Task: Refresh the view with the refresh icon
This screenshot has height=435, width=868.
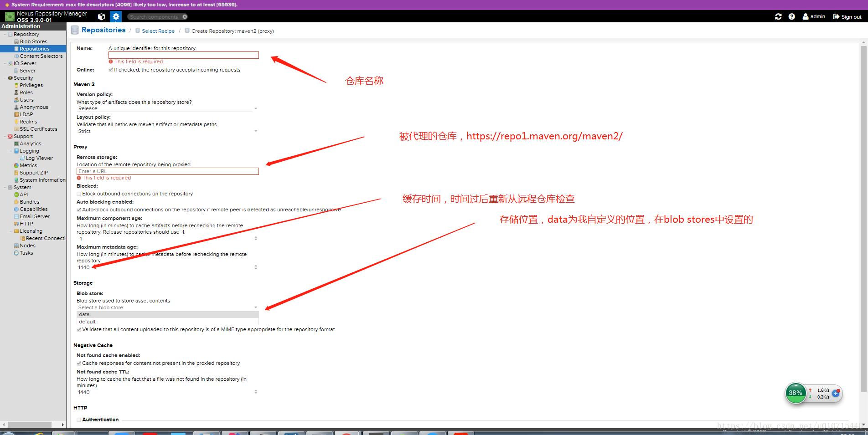Action: pos(778,17)
